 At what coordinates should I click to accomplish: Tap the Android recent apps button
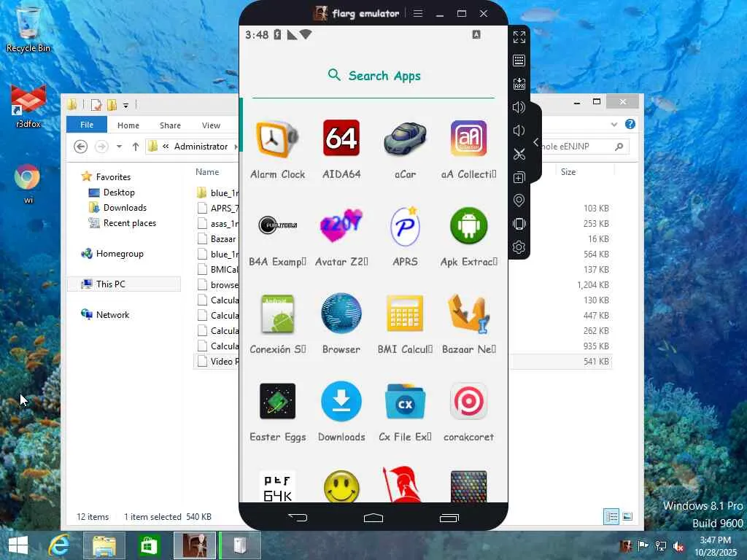449,518
